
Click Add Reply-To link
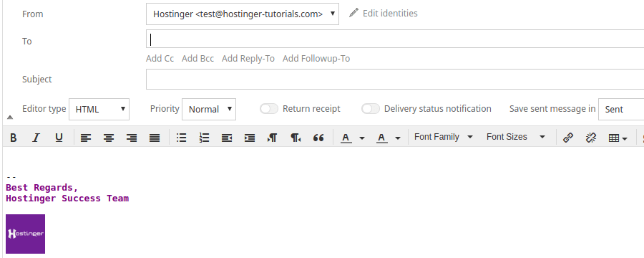(248, 59)
